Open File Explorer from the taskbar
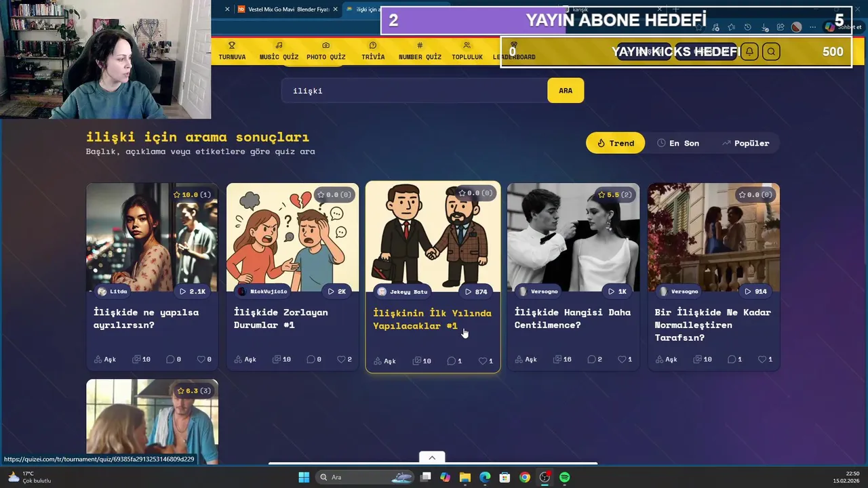The width and height of the screenshot is (868, 488). (465, 477)
